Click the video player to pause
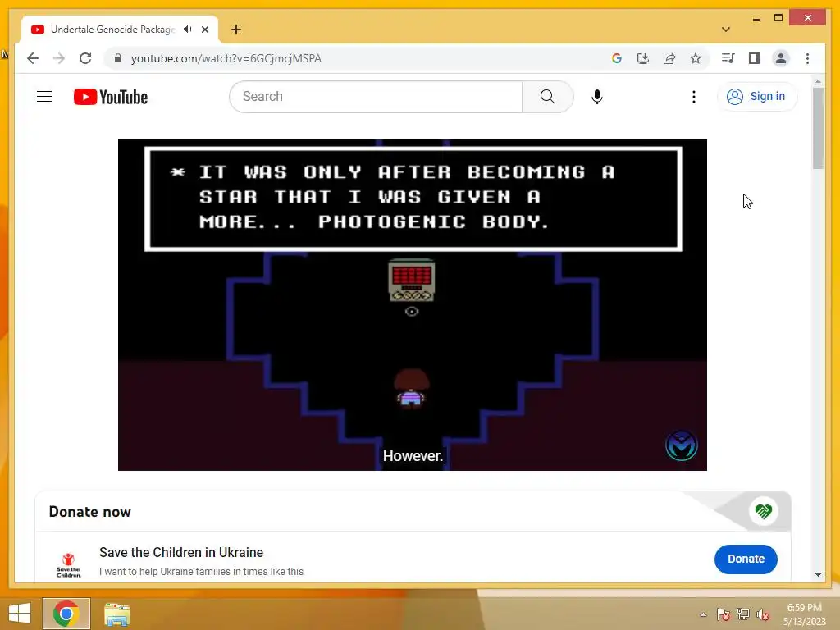This screenshot has width=840, height=630. pos(413,305)
